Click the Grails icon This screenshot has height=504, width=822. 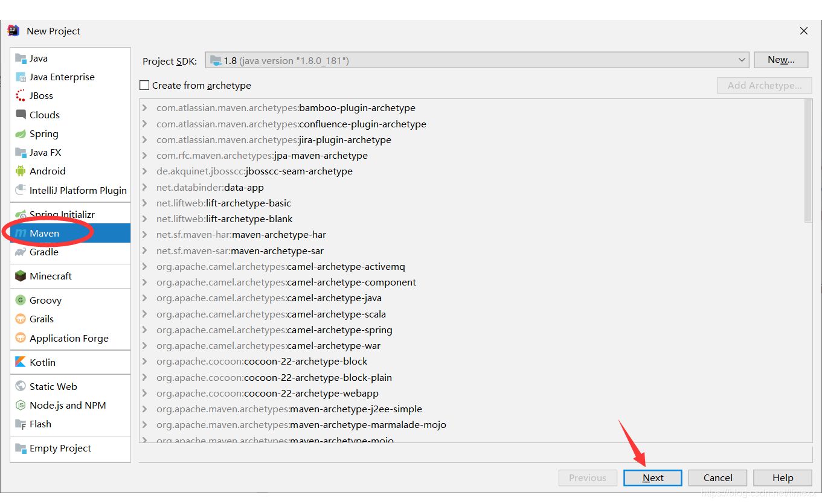point(21,319)
